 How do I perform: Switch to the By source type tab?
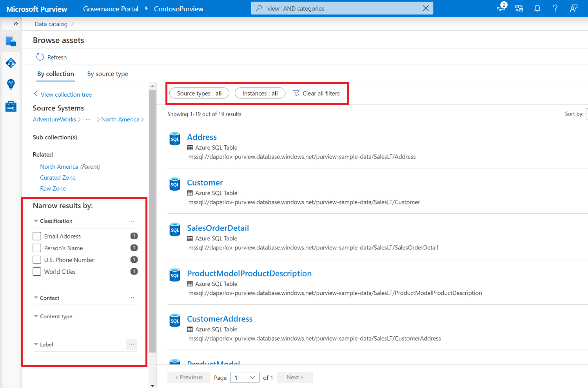(107, 74)
